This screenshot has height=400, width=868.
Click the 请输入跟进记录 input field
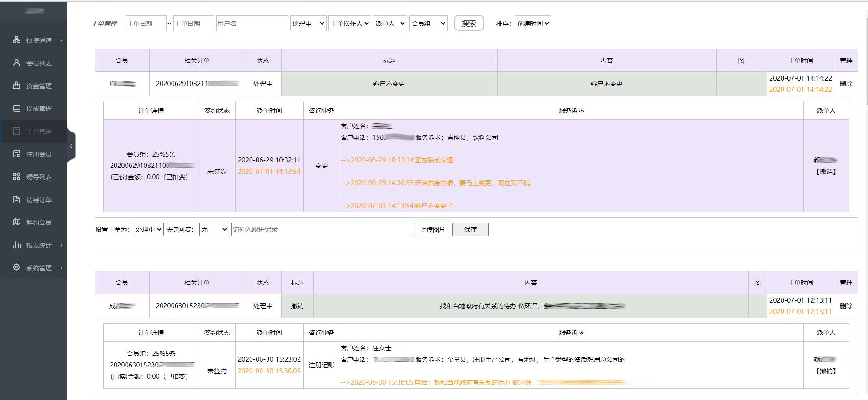(x=322, y=229)
